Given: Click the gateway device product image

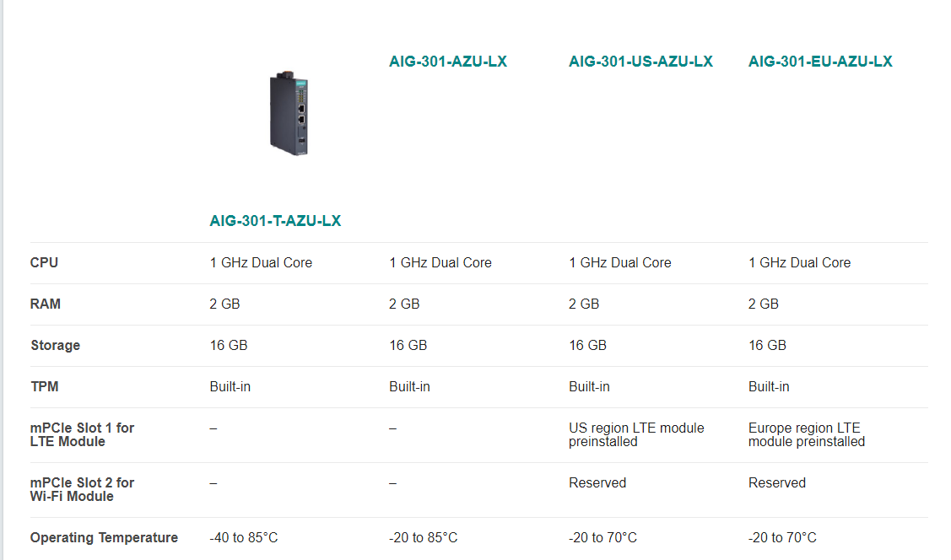Looking at the screenshot, I should point(289,114).
